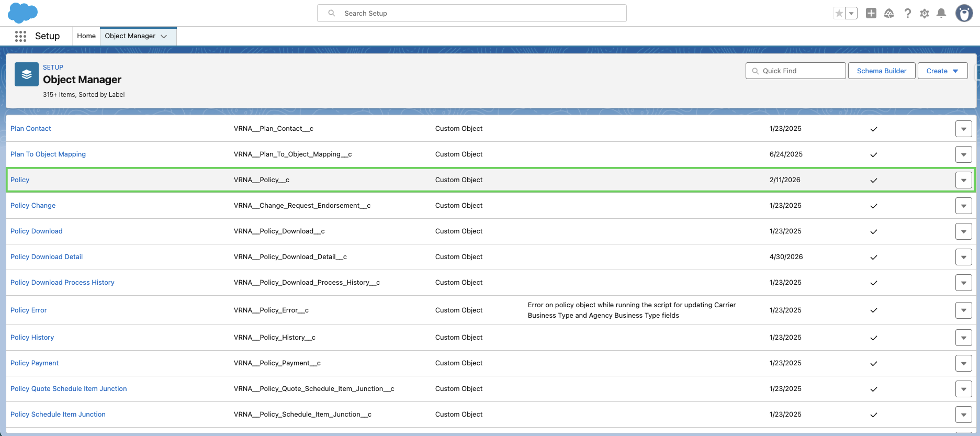The width and height of the screenshot is (980, 436).
Task: Open actions menu for Policy Download Process History
Action: click(x=964, y=283)
